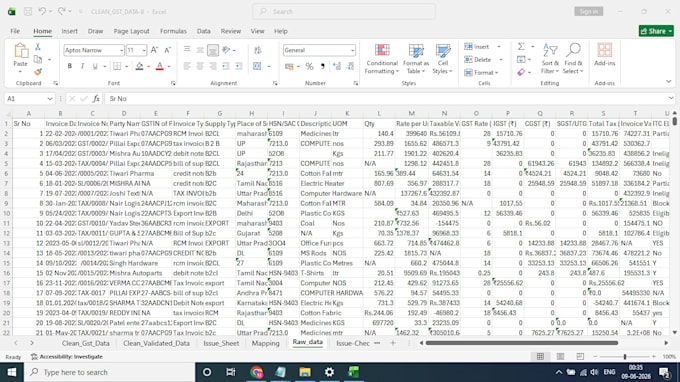Open Format as Table

click(415, 59)
